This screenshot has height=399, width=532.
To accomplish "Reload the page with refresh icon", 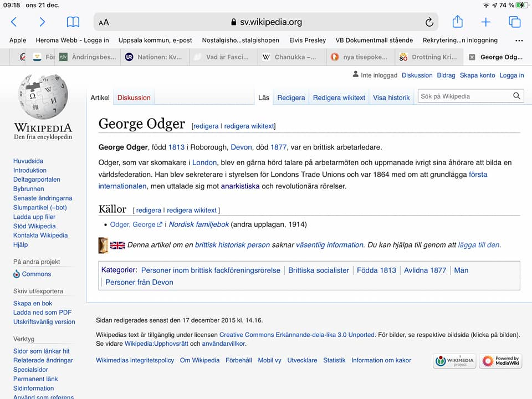I will point(429,22).
